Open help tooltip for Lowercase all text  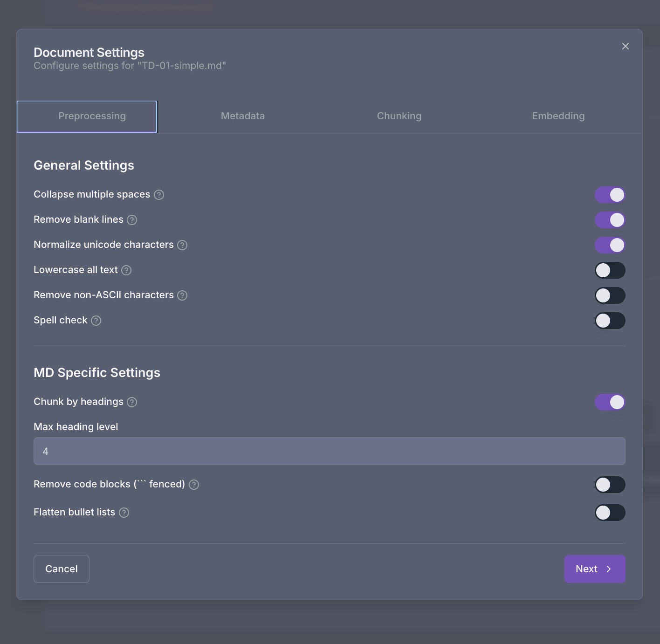[x=126, y=270]
